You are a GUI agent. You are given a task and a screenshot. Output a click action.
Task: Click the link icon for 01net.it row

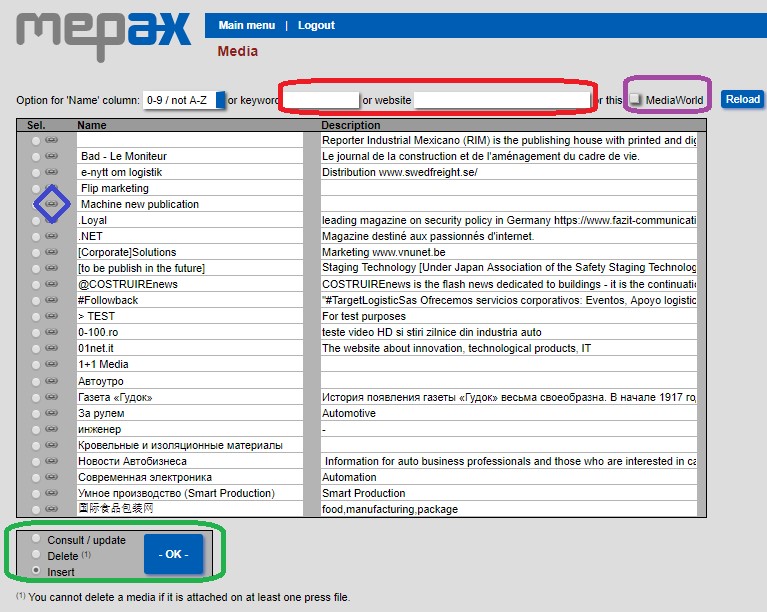(x=52, y=348)
